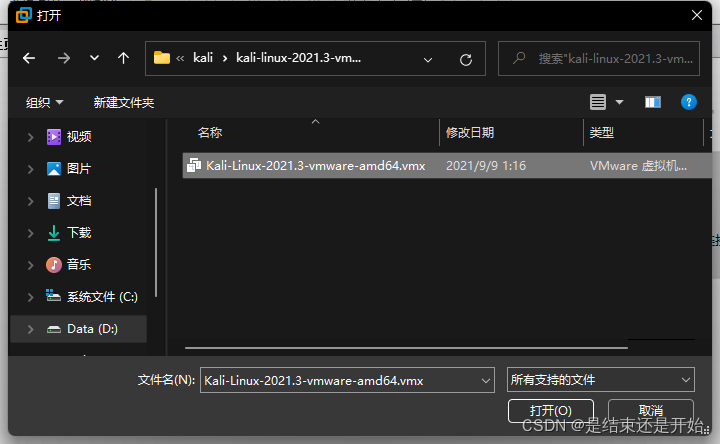Viewport: 720px width, 444px height.
Task: Open the file name dropdown arrow
Action: (486, 380)
